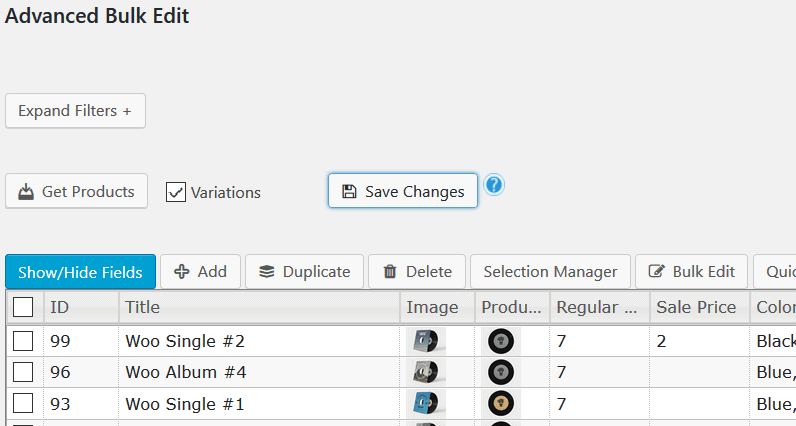
Task: Click the Woo Single #2 image thumbnail
Action: pos(425,341)
